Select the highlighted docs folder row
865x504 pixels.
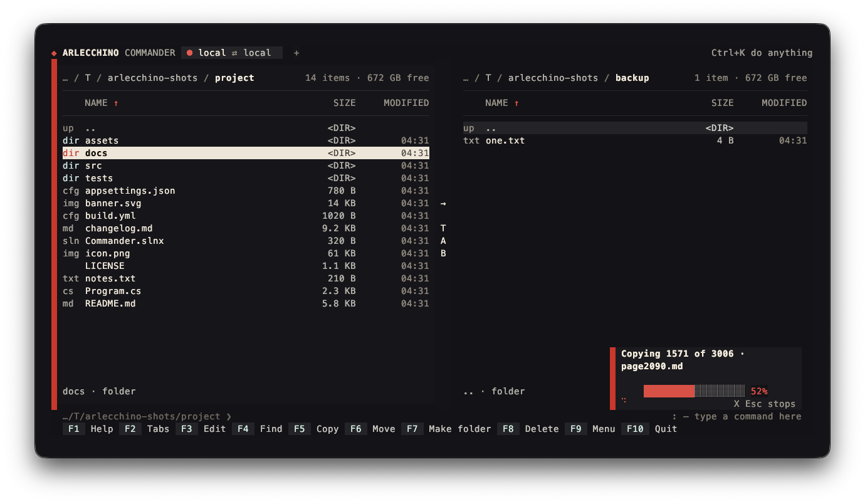tap(246, 153)
